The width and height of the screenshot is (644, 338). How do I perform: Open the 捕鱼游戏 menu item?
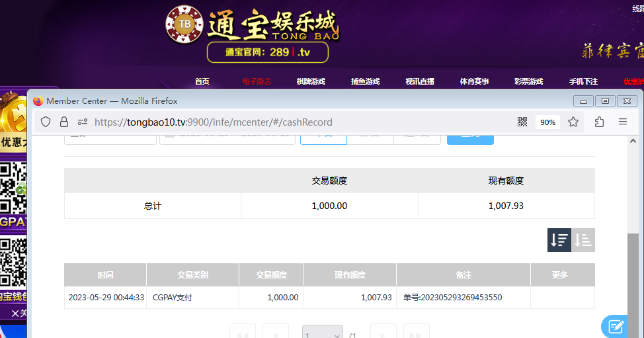pyautogui.click(x=365, y=81)
